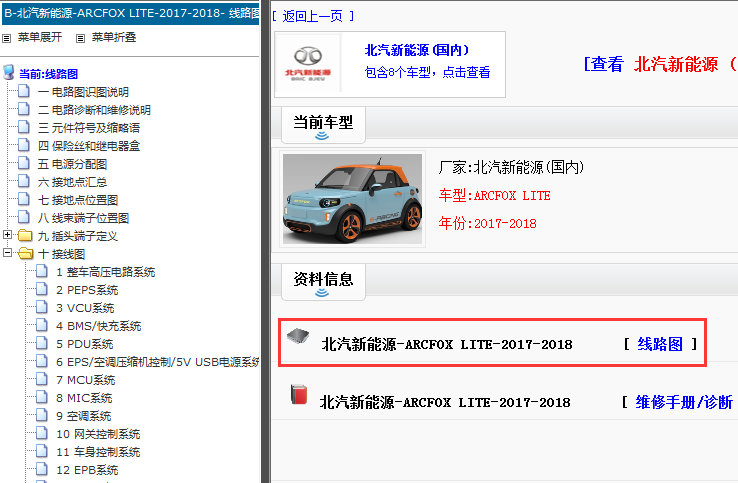Open the 维修手册/诊断 link
Image resolution: width=738 pixels, height=483 pixels.
pos(684,402)
